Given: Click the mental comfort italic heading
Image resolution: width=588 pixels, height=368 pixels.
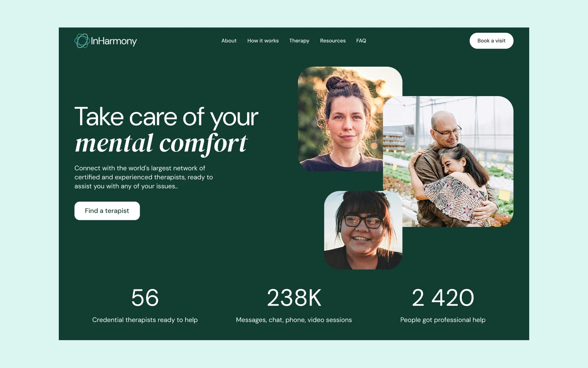Looking at the screenshot, I should tap(161, 144).
